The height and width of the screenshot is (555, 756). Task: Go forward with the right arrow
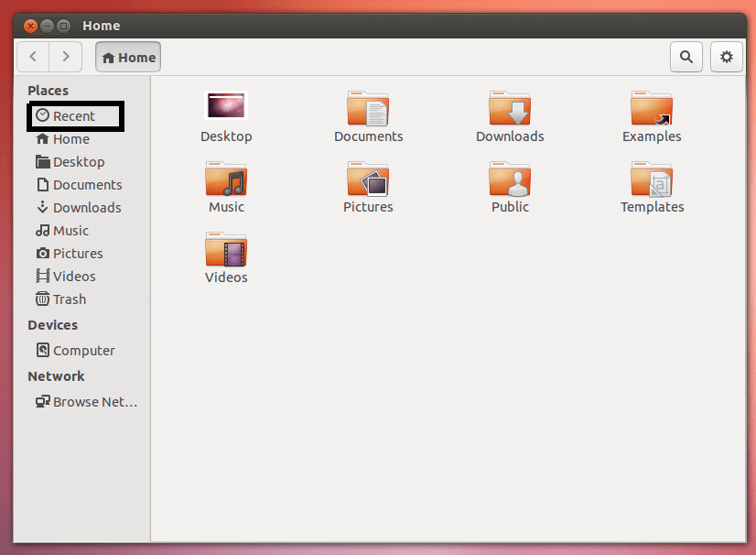coord(66,57)
